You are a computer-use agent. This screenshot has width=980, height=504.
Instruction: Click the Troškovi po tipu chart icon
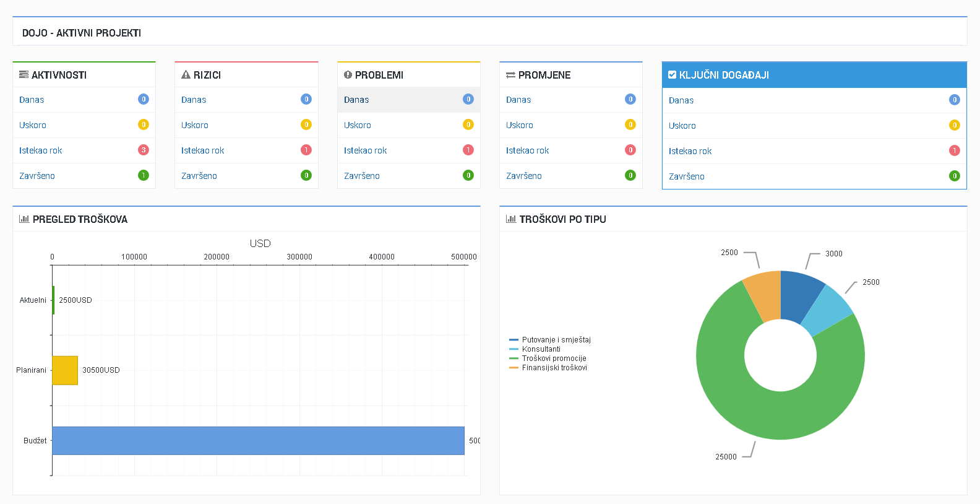point(511,219)
